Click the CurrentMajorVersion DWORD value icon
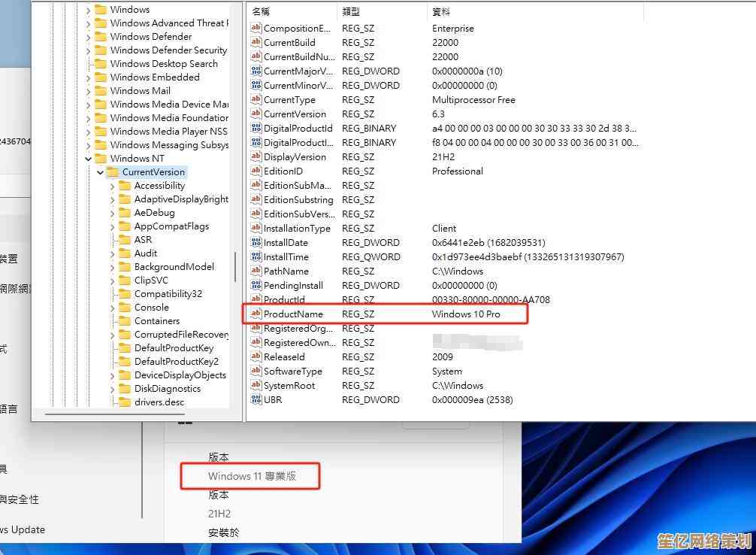 (x=256, y=71)
